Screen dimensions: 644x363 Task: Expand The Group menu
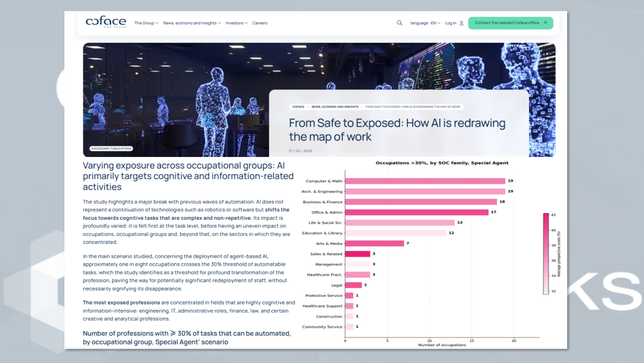pyautogui.click(x=146, y=23)
